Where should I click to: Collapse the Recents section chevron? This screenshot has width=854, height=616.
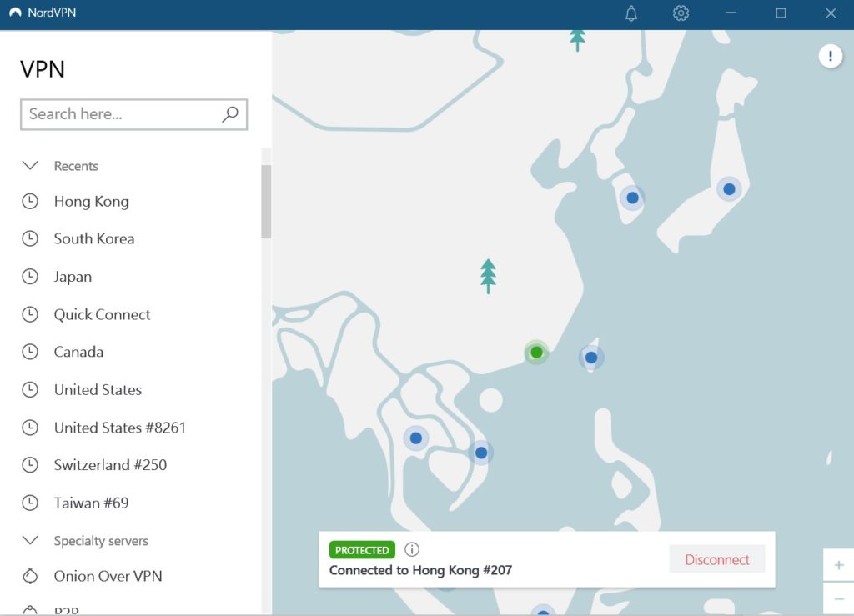[x=30, y=165]
